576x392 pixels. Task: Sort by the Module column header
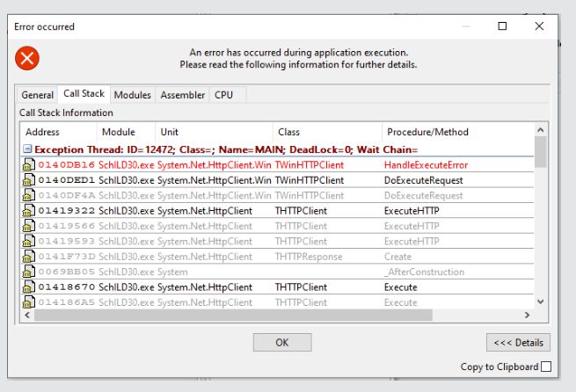[x=126, y=132]
